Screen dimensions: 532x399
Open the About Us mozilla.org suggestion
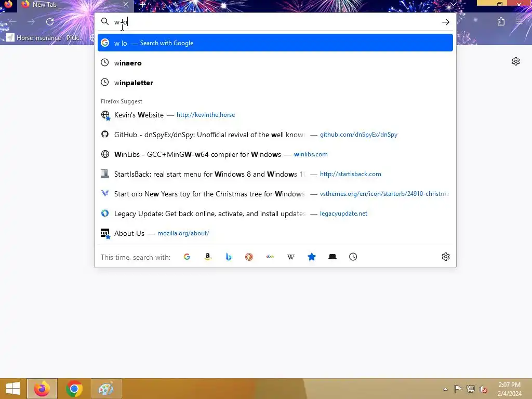[x=275, y=233]
